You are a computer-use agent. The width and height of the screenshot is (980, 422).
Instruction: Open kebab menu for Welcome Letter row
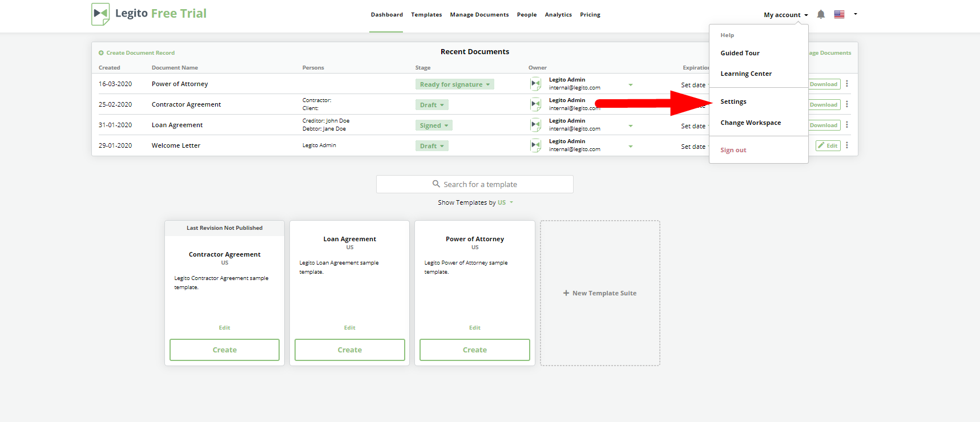click(x=847, y=145)
